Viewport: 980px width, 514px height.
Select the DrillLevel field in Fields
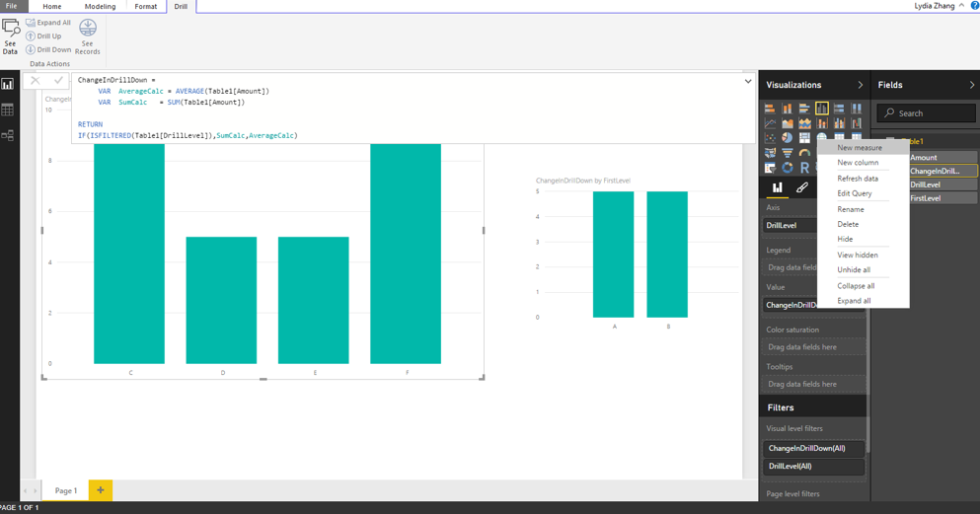point(943,184)
